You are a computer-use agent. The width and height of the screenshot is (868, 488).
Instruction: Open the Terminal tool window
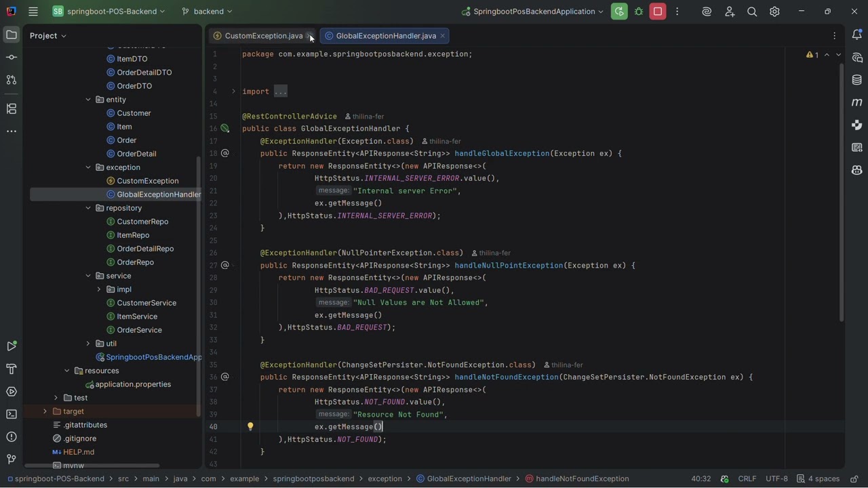point(12,414)
